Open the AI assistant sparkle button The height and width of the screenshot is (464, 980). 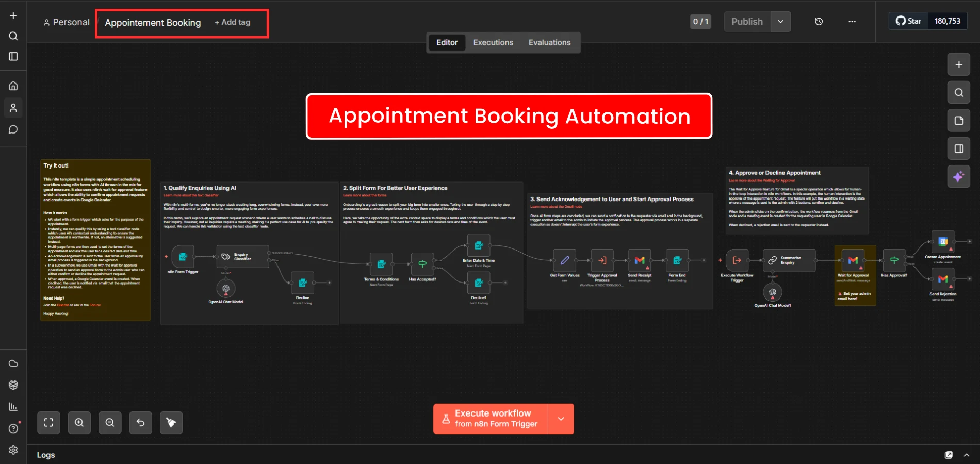(x=958, y=177)
